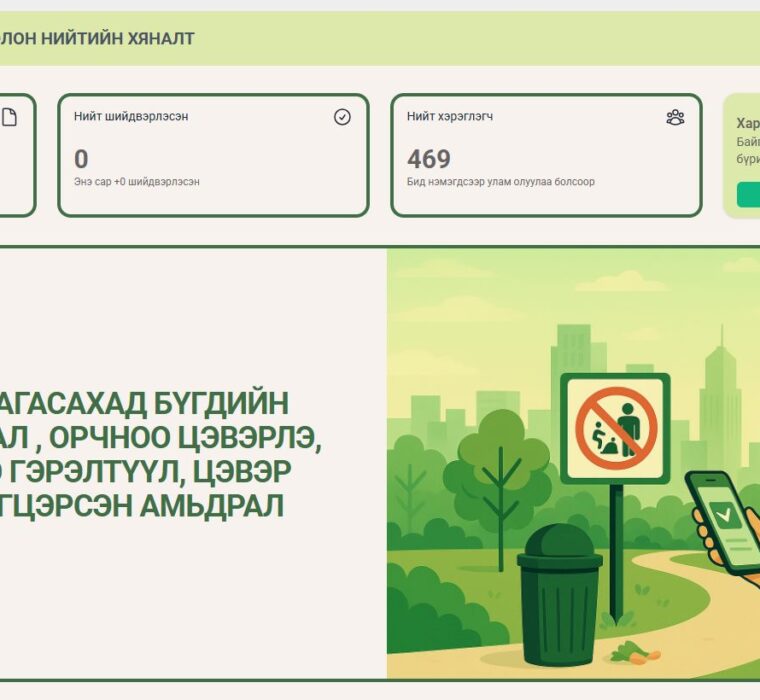Click the partially visible card heading starting with Хар

point(747,124)
